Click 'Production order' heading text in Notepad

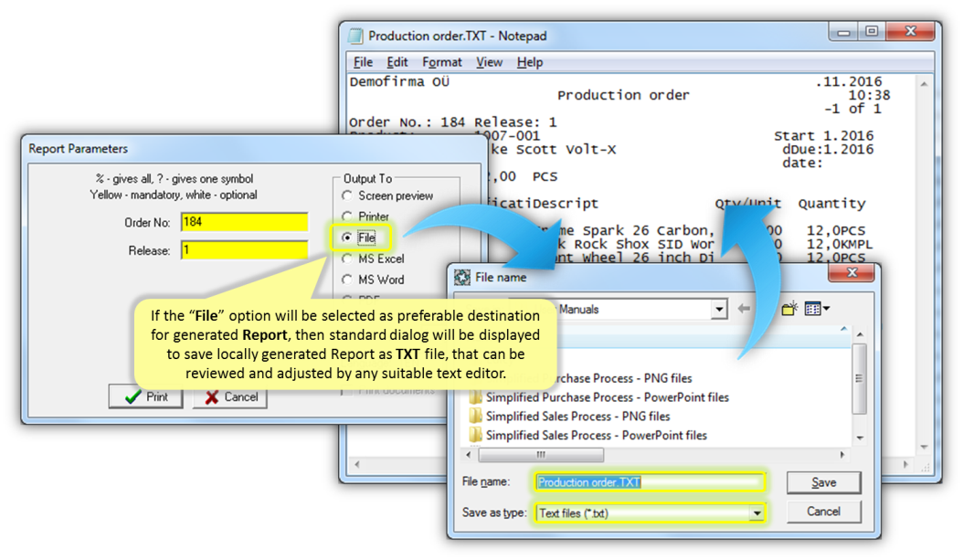623,95
